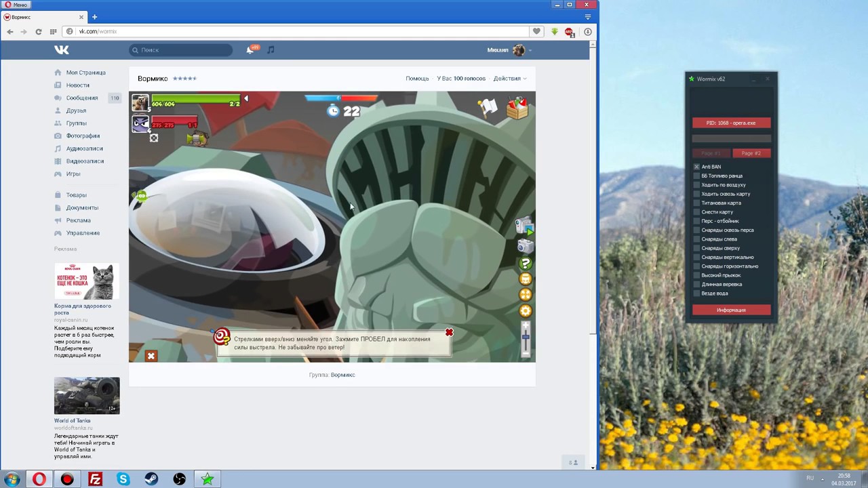This screenshot has width=868, height=488.
Task: Adjust the game zoom slider
Action: click(526, 339)
